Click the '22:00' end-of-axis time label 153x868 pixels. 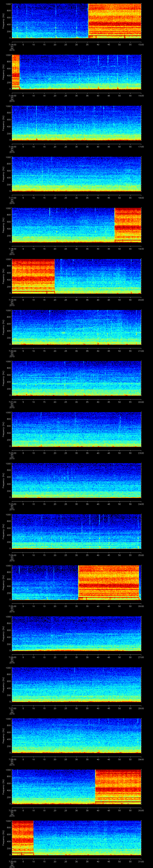coord(141,402)
